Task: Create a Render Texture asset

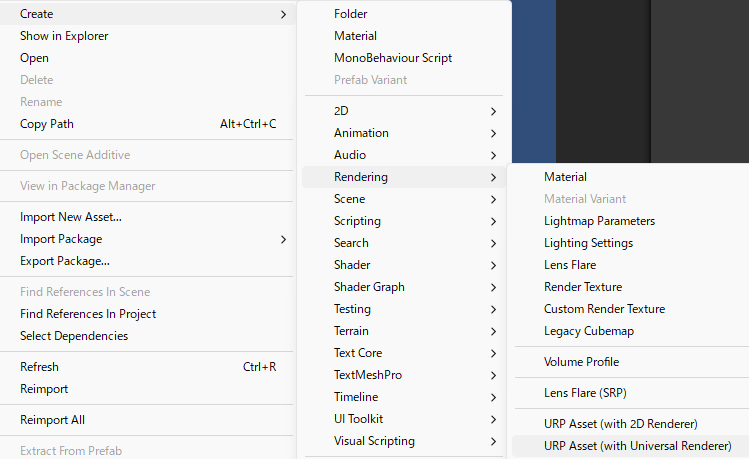Action: click(x=582, y=287)
